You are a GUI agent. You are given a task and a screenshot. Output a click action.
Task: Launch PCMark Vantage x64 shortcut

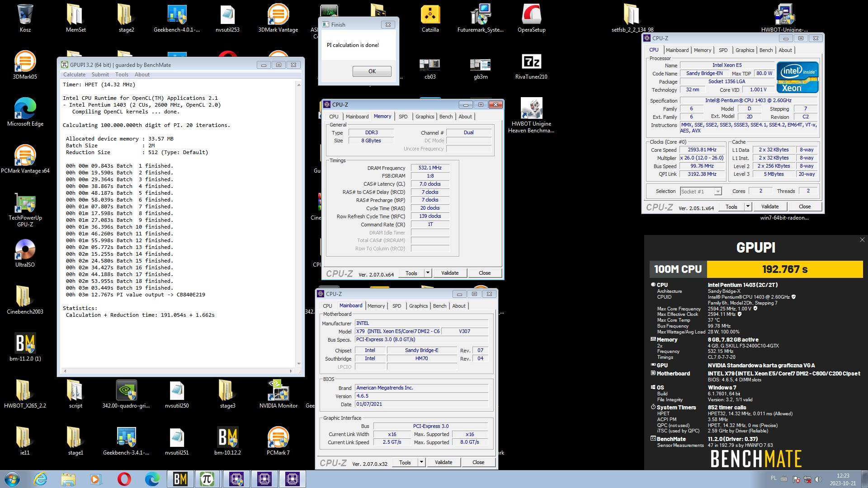coord(25,159)
